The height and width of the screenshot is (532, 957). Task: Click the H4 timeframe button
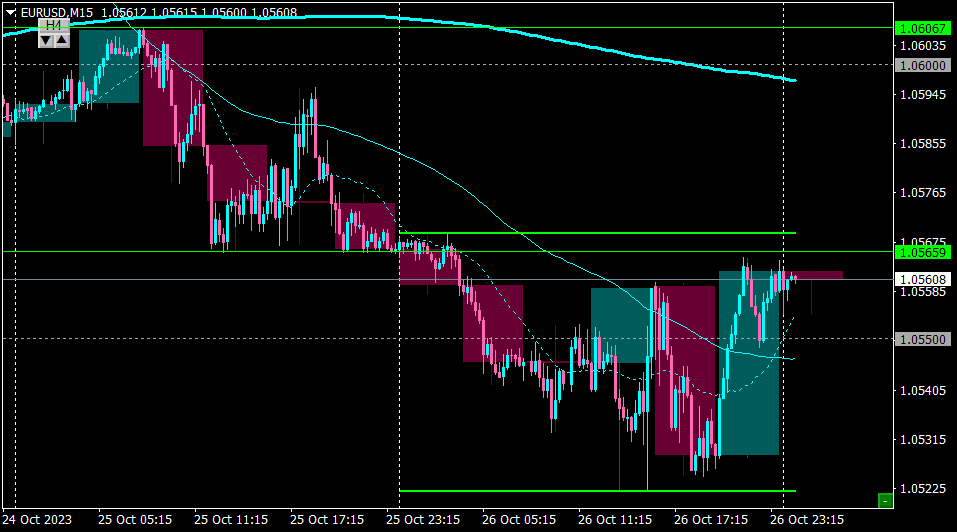pyautogui.click(x=54, y=25)
